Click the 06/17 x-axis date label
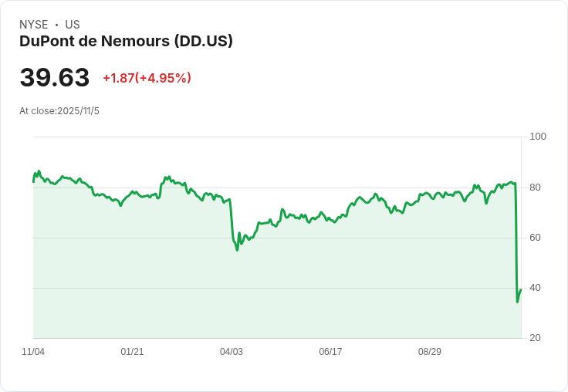Viewport: 568px width, 392px height. tap(330, 352)
